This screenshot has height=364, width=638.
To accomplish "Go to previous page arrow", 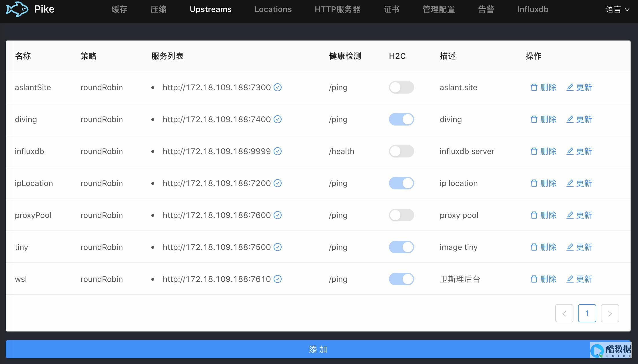I will tap(564, 313).
